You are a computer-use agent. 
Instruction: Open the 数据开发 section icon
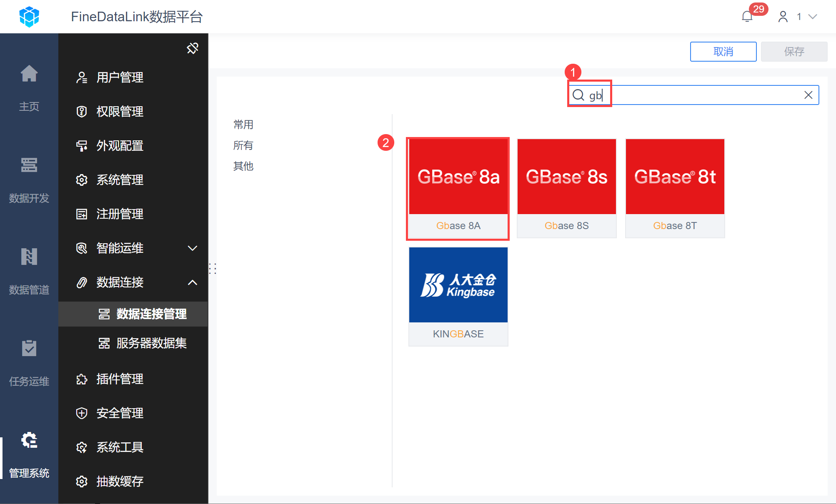tap(29, 165)
